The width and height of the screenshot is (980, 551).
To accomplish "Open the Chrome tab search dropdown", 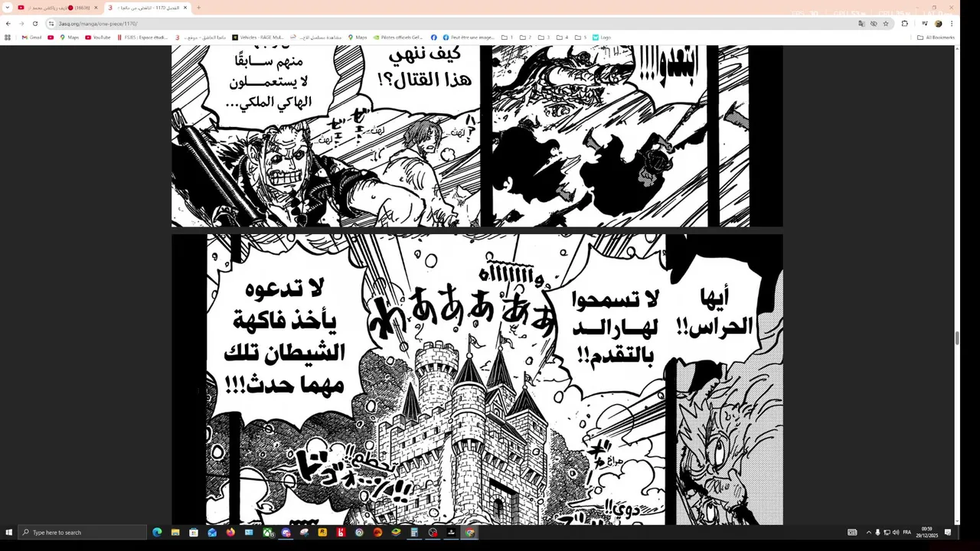I will 7,8.
